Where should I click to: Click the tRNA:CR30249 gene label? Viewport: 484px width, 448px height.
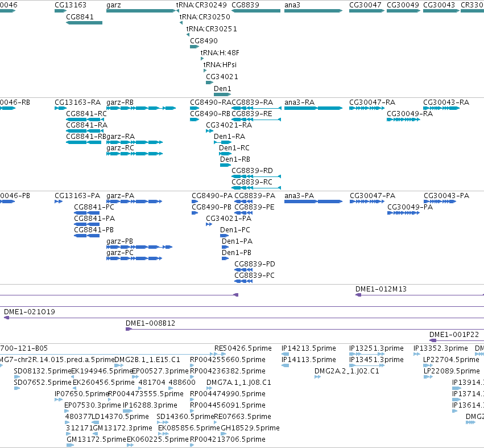coord(201,5)
